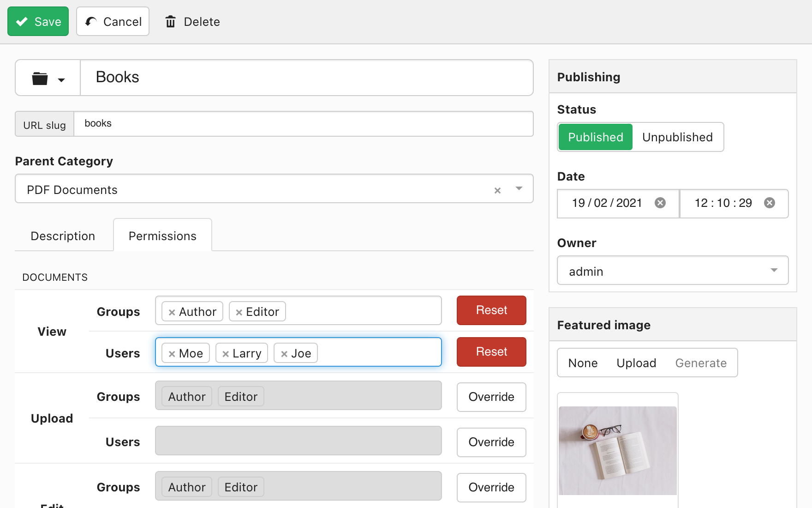The width and height of the screenshot is (812, 508).
Task: Open the Permissions tab
Action: (x=162, y=236)
